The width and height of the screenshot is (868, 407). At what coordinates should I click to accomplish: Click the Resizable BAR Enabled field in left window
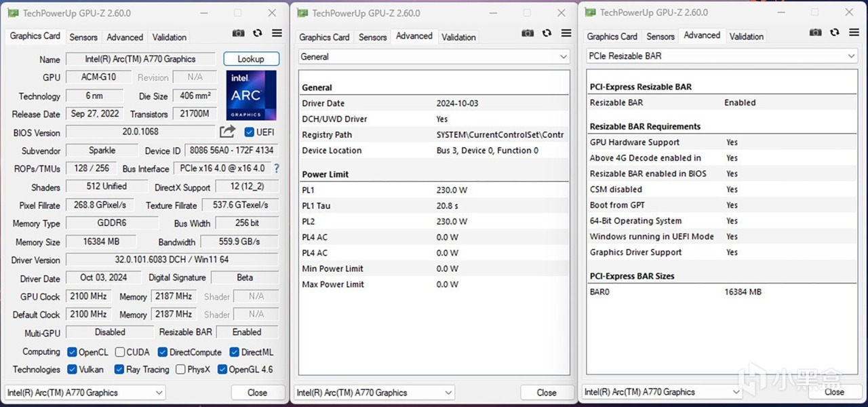point(247,332)
